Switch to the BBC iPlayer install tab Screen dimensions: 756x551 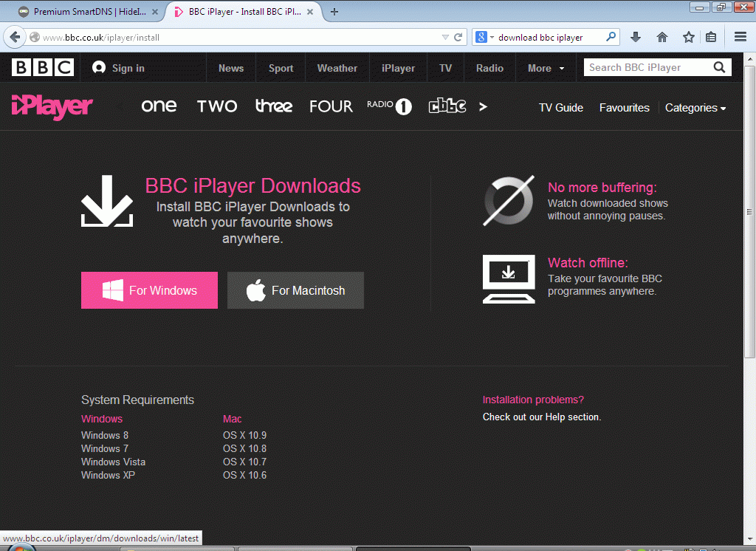pyautogui.click(x=244, y=12)
